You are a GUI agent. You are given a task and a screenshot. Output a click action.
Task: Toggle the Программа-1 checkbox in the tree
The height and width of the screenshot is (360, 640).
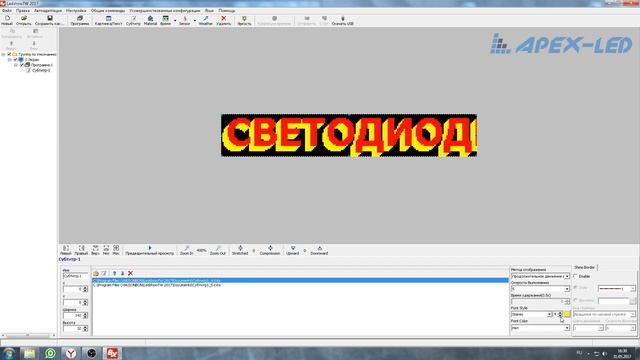click(x=22, y=65)
